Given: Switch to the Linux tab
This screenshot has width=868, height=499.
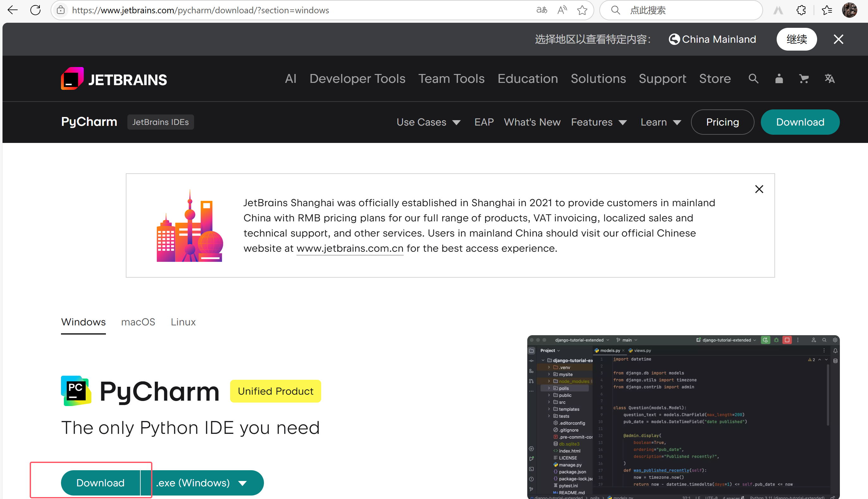Looking at the screenshot, I should [183, 322].
